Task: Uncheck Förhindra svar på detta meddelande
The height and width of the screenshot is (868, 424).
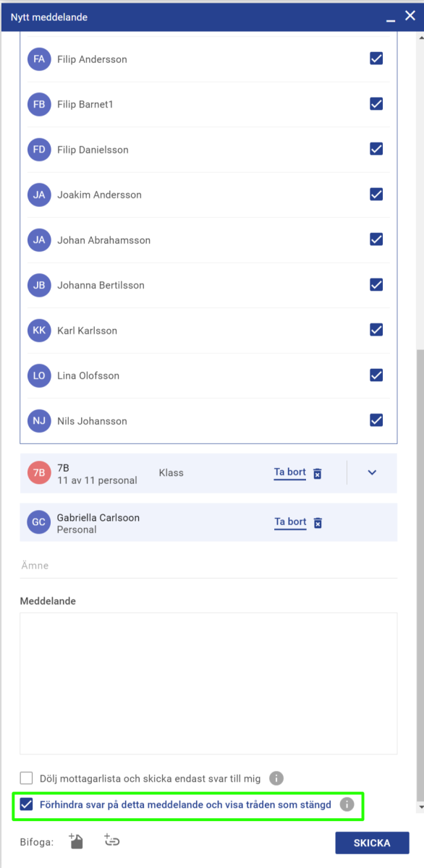Action: click(27, 804)
